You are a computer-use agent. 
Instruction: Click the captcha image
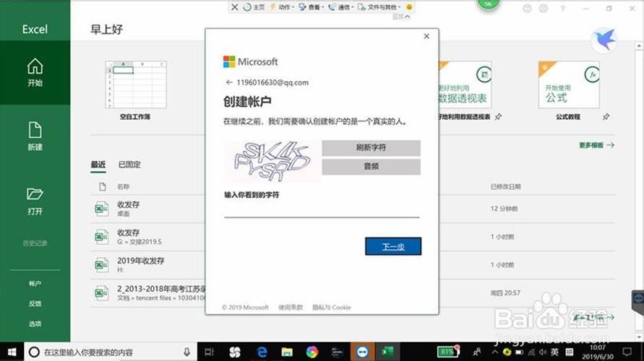click(272, 161)
